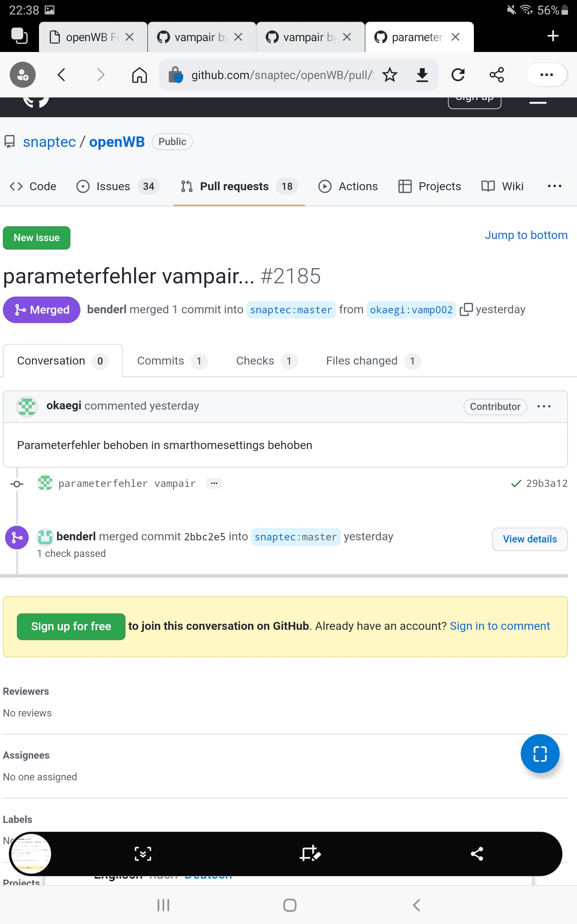Tap the browser home icon
Screen dimensions: 577x924
click(139, 75)
